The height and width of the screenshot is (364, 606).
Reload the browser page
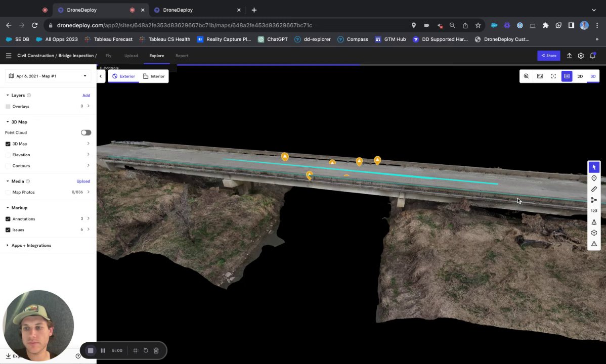tap(34, 25)
